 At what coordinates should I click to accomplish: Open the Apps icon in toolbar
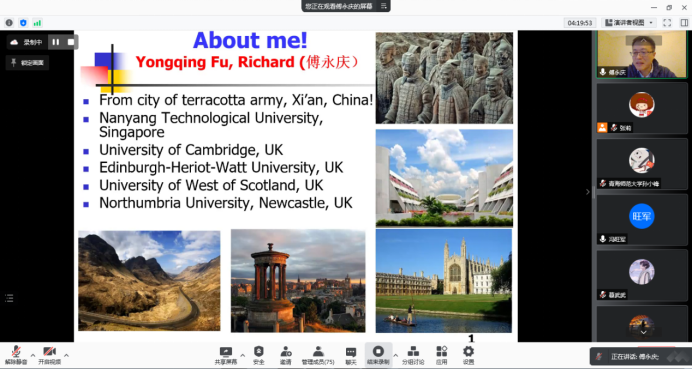[x=442, y=355]
